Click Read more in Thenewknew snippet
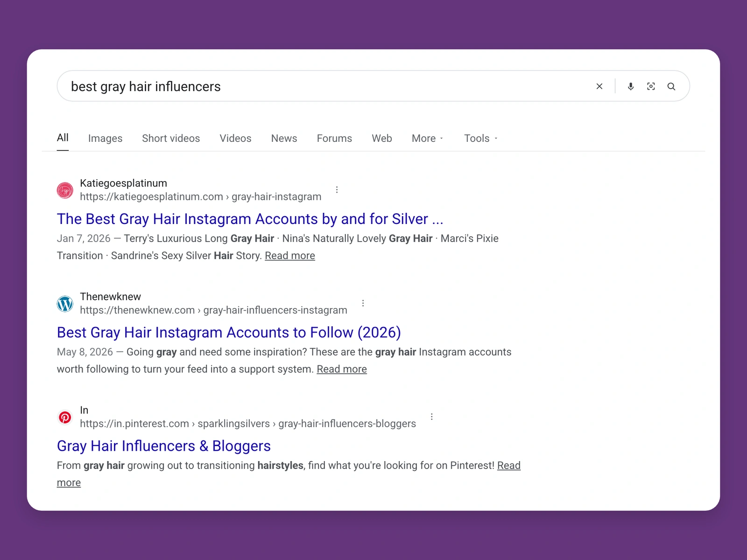The width and height of the screenshot is (747, 560). [x=342, y=369]
